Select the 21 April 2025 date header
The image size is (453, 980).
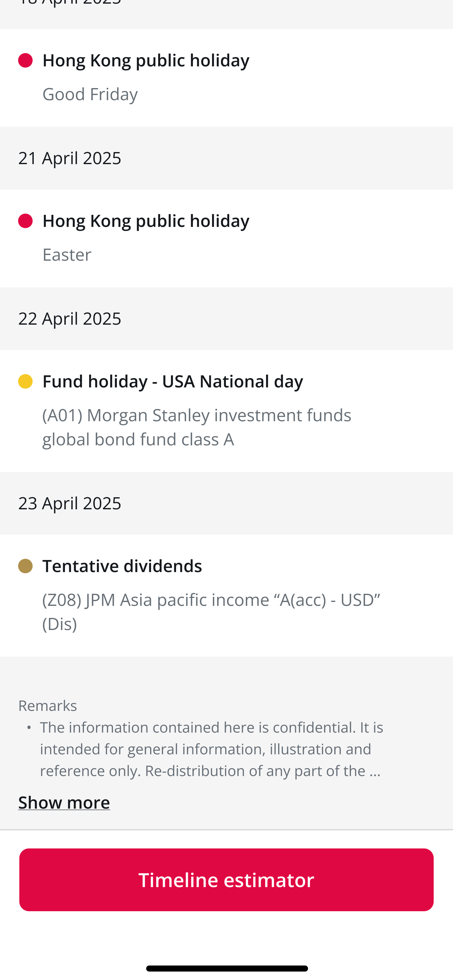point(70,158)
